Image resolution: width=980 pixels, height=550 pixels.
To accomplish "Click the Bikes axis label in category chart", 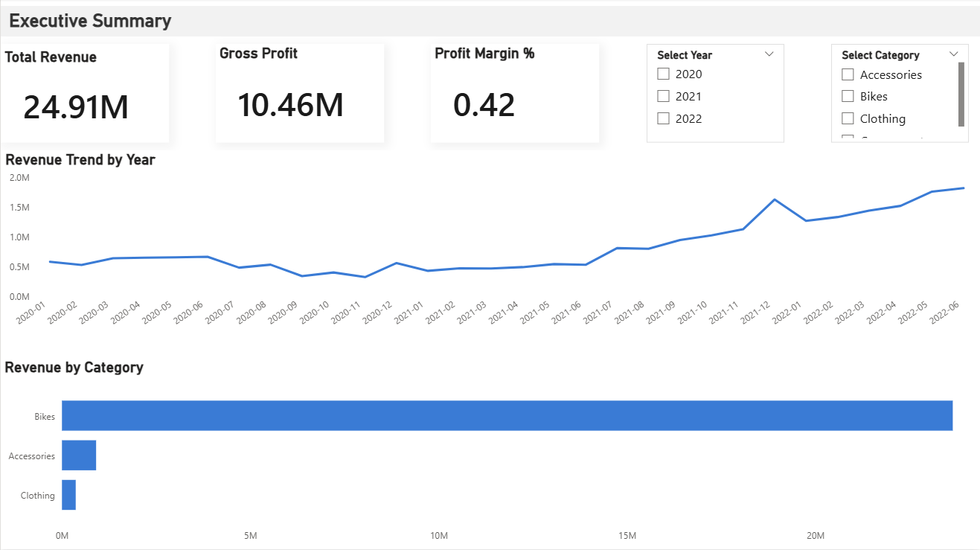I will (44, 417).
